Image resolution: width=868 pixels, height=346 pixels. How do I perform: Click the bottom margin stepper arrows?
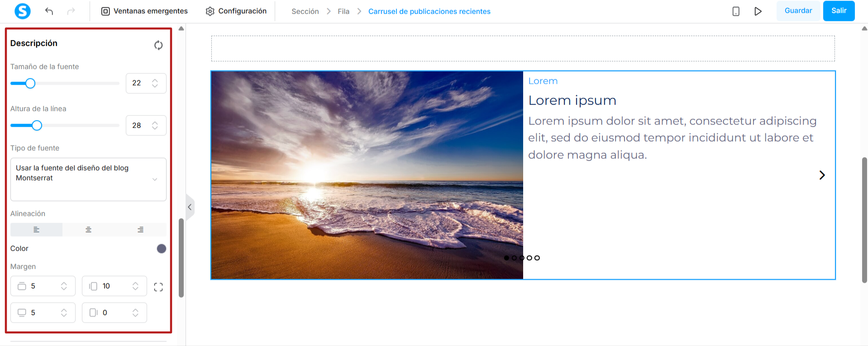click(64, 313)
